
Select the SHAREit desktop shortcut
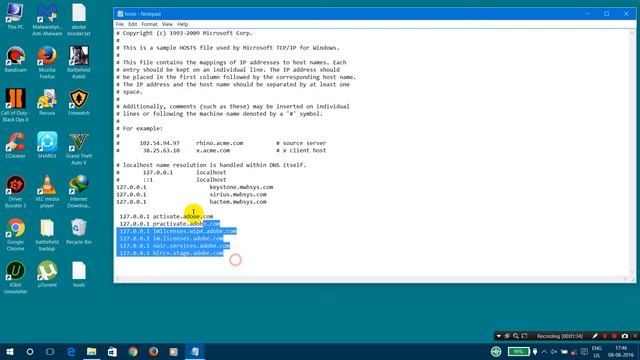[47, 146]
